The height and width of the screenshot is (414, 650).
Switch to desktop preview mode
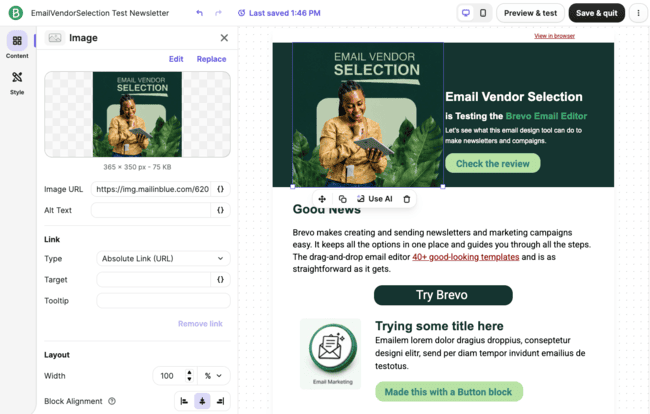point(466,13)
